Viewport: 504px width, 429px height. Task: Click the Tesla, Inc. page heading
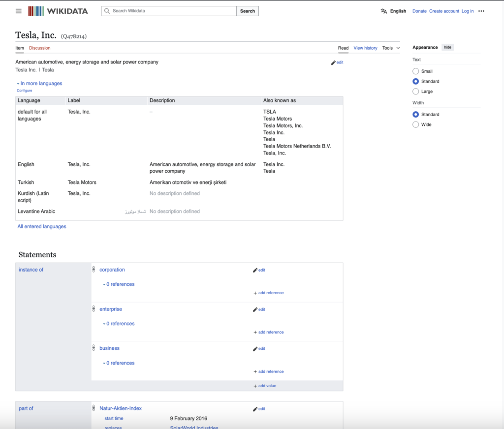(x=36, y=35)
